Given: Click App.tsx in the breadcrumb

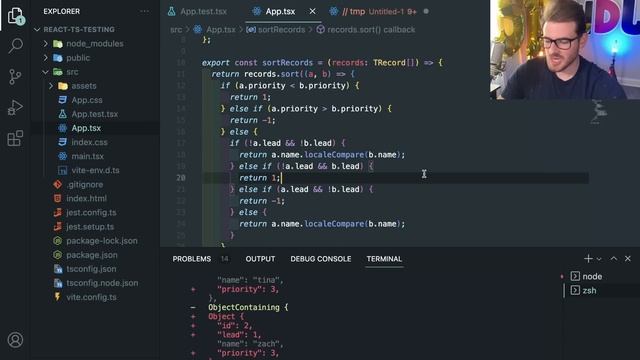Looking at the screenshot, I should [x=220, y=29].
